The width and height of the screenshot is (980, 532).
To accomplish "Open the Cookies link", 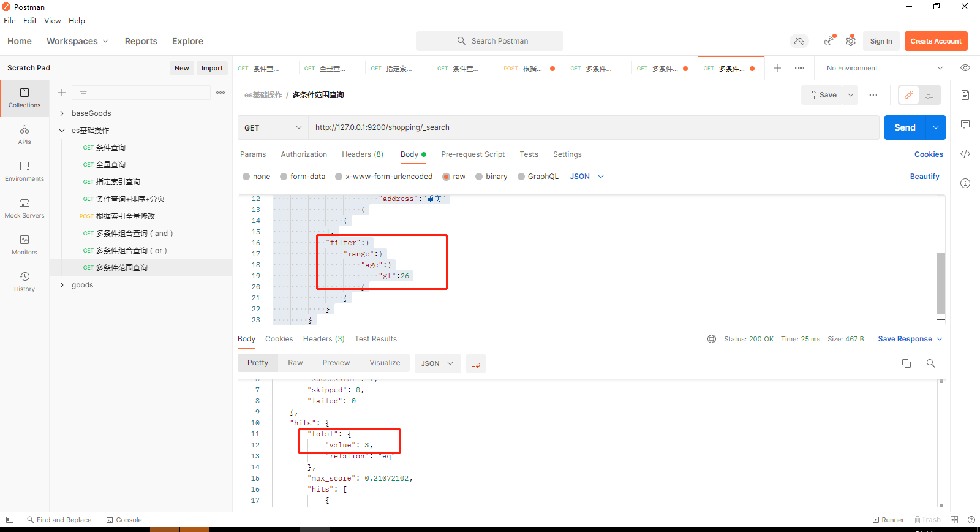I will pyautogui.click(x=929, y=154).
